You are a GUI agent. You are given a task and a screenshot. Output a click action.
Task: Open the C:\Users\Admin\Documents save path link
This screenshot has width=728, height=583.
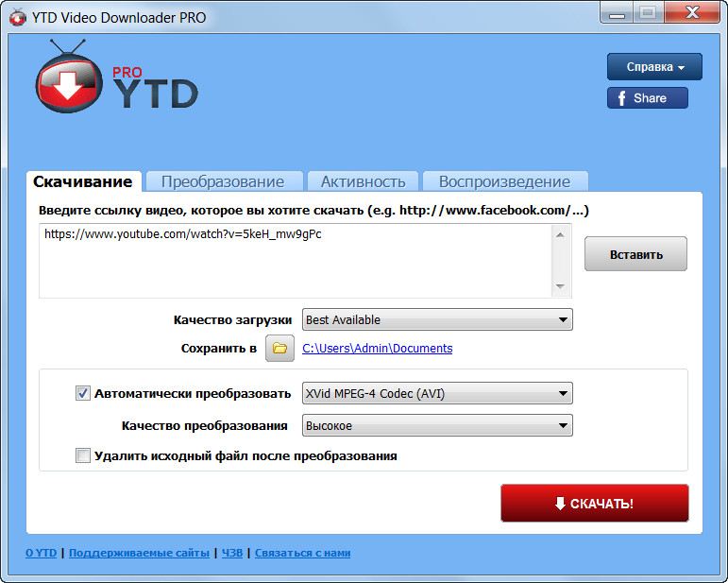pyautogui.click(x=377, y=349)
